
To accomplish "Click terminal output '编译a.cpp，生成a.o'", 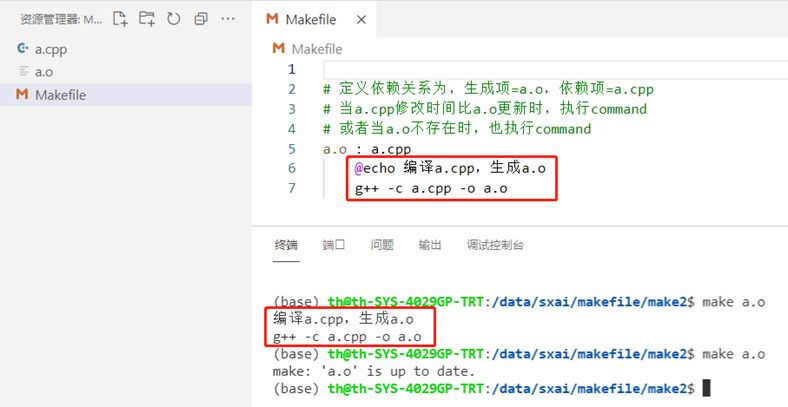I will tap(343, 319).
